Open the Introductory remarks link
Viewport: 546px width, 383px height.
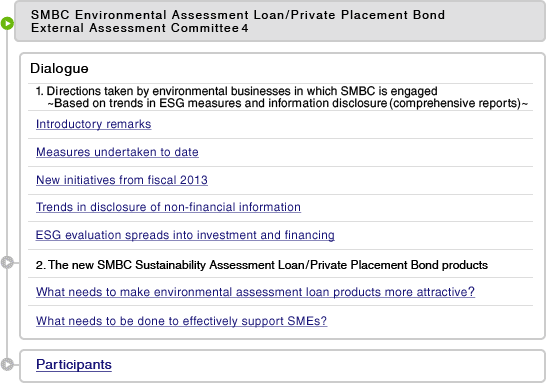click(x=94, y=124)
